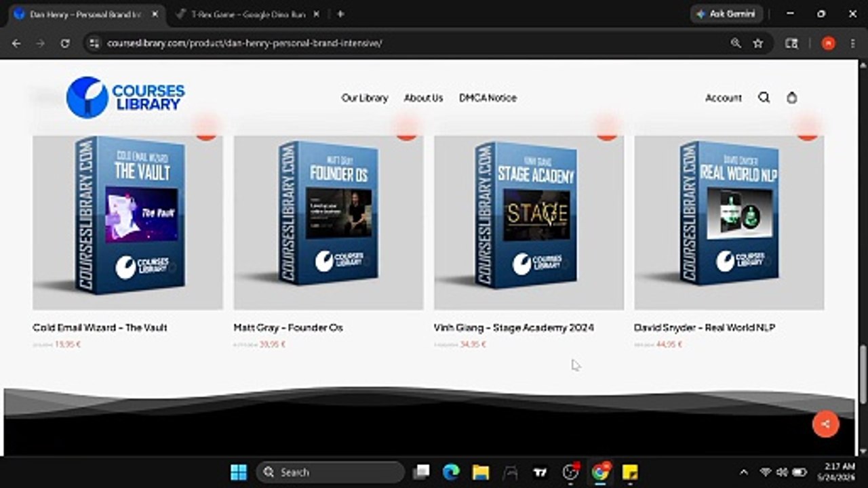Click the title Cold Email Wizard – The Vault

100,327
